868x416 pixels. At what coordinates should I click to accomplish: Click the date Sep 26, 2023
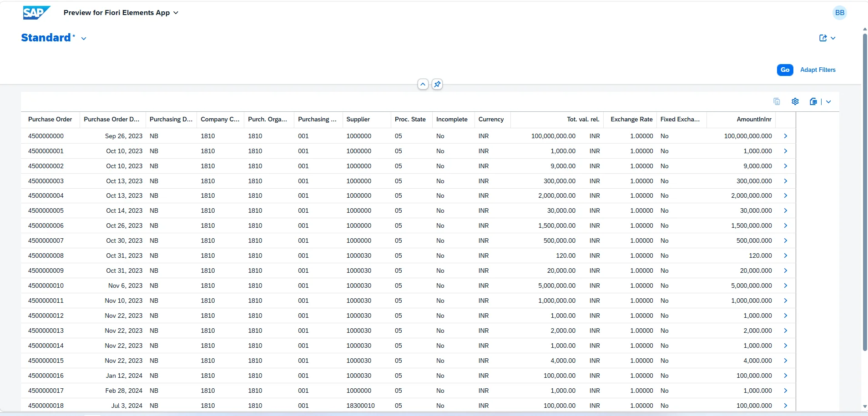[124, 136]
